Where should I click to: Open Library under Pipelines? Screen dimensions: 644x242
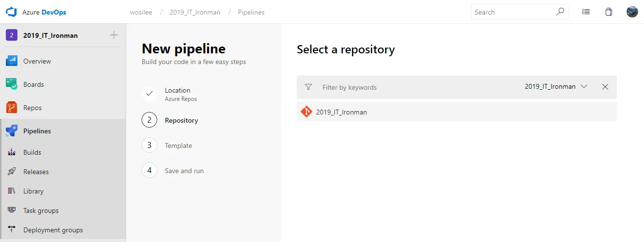click(x=63, y=191)
